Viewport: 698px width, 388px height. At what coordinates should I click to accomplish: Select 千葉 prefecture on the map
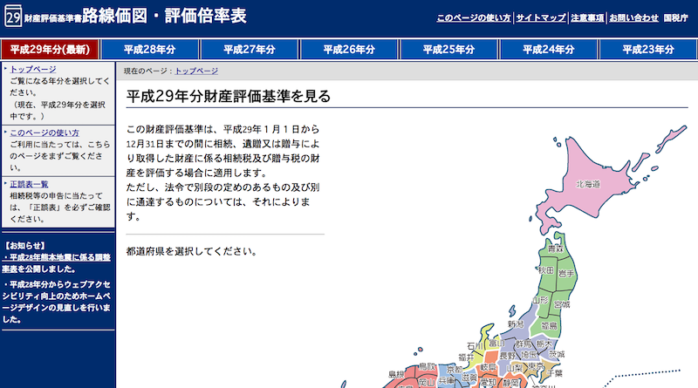pyautogui.click(x=555, y=373)
